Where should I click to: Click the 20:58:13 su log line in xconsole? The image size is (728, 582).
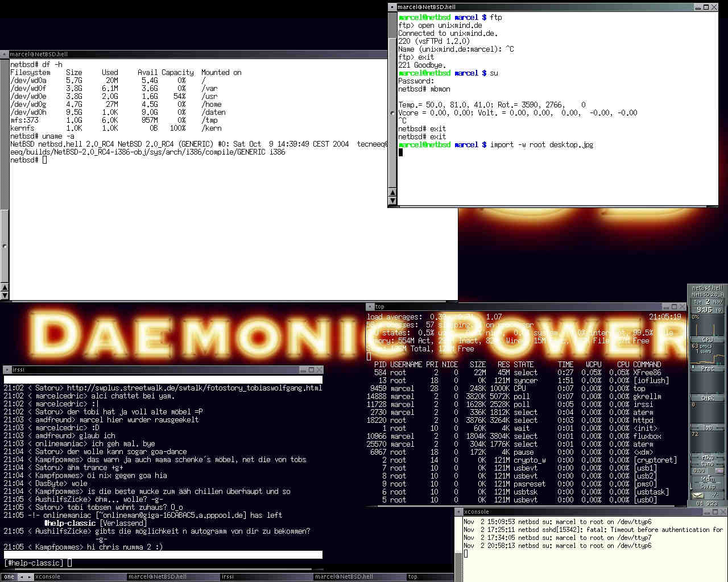[x=557, y=546]
